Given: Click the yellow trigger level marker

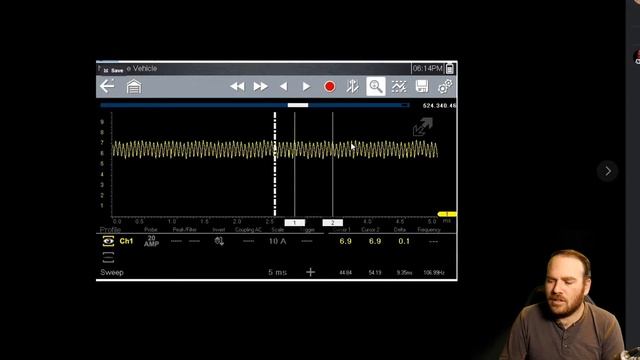Looking at the screenshot, I should [447, 214].
